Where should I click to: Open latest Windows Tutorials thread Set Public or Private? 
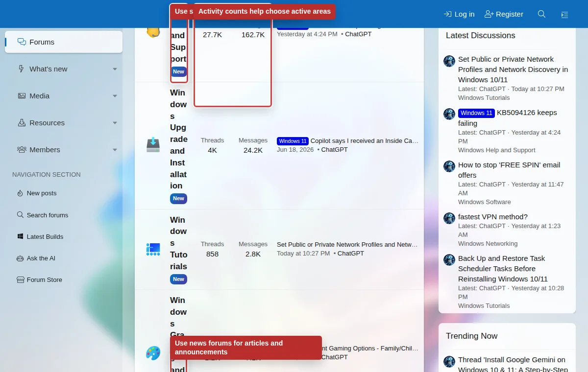[347, 245]
